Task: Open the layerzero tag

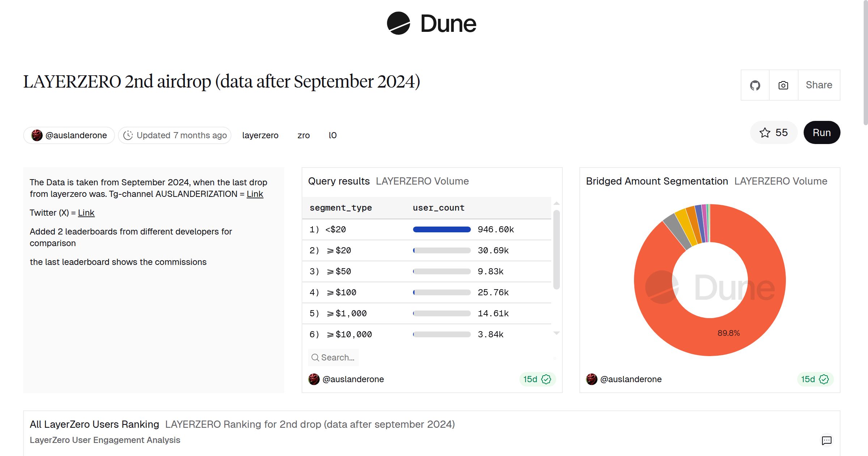Action: 260,135
